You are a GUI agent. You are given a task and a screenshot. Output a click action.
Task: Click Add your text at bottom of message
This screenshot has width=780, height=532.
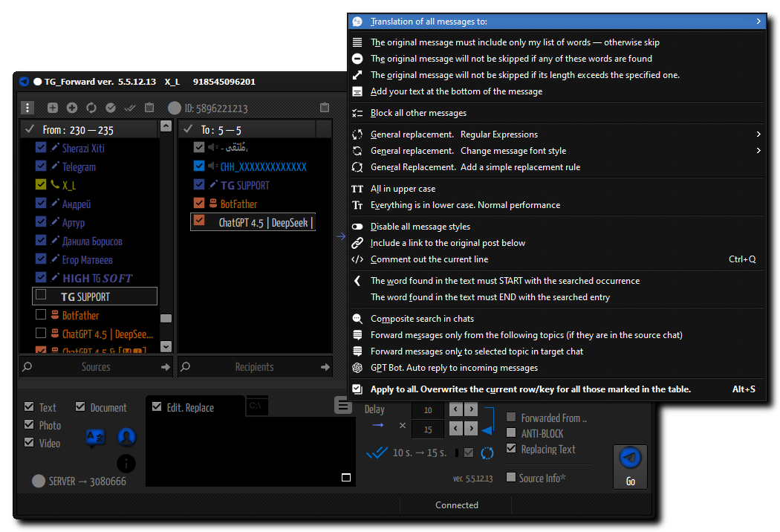click(x=556, y=91)
